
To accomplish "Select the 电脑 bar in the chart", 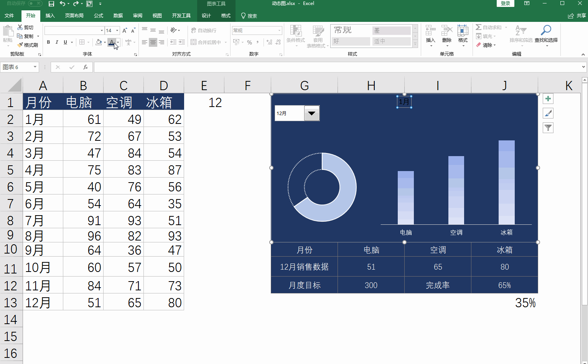I will click(x=406, y=198).
